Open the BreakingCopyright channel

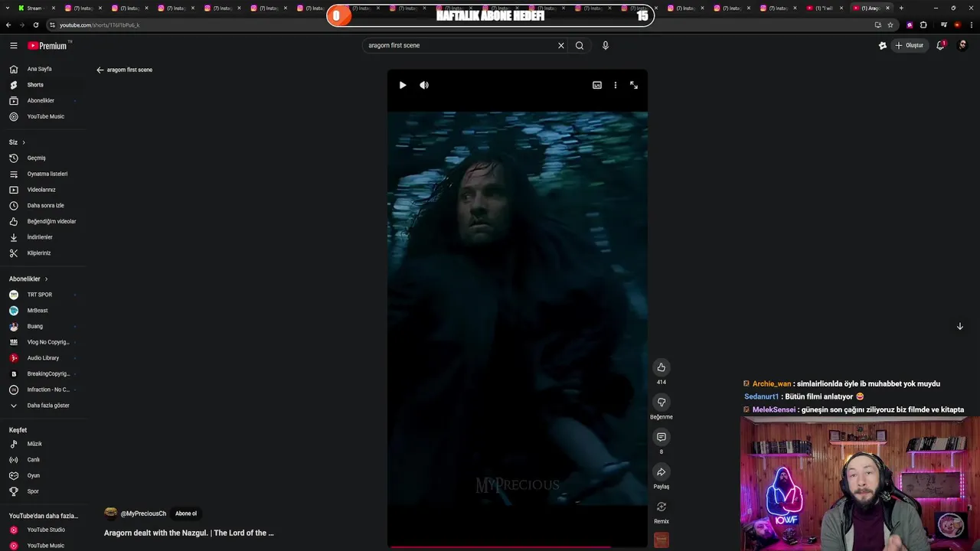click(x=41, y=373)
